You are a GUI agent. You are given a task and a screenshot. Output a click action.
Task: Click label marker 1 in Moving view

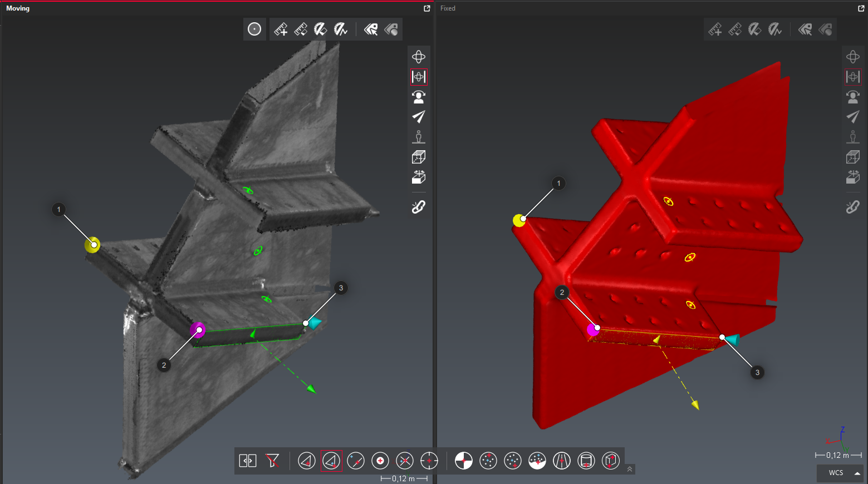pyautogui.click(x=59, y=210)
